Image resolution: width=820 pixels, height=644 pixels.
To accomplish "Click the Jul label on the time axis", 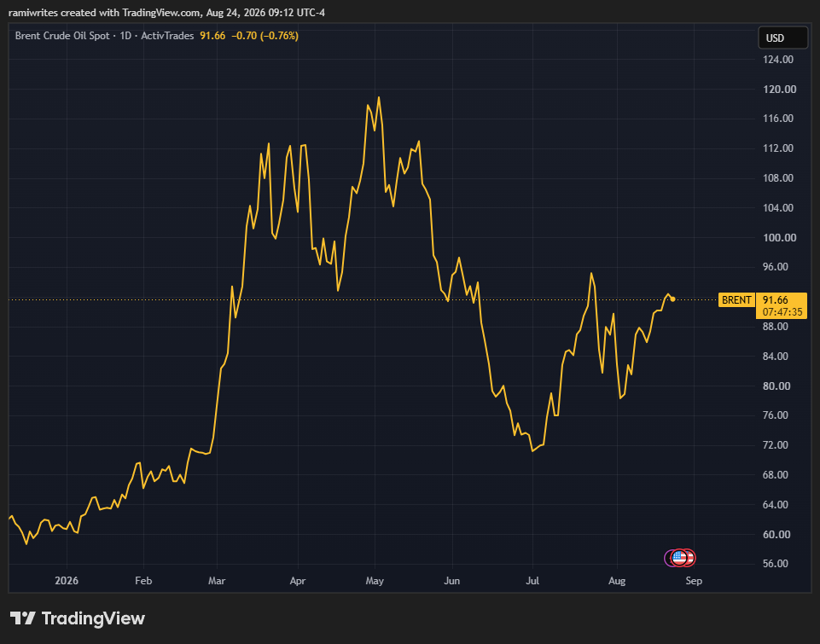I will (532, 581).
